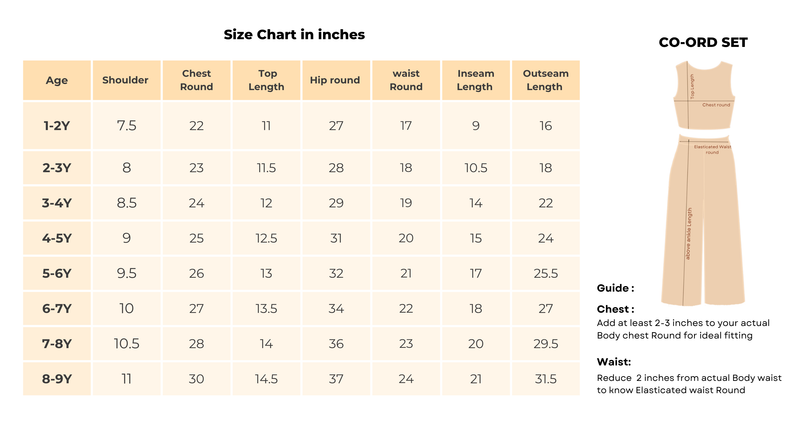Click the 7.5 shoulder value cell
The width and height of the screenshot is (800, 423).
click(126, 126)
